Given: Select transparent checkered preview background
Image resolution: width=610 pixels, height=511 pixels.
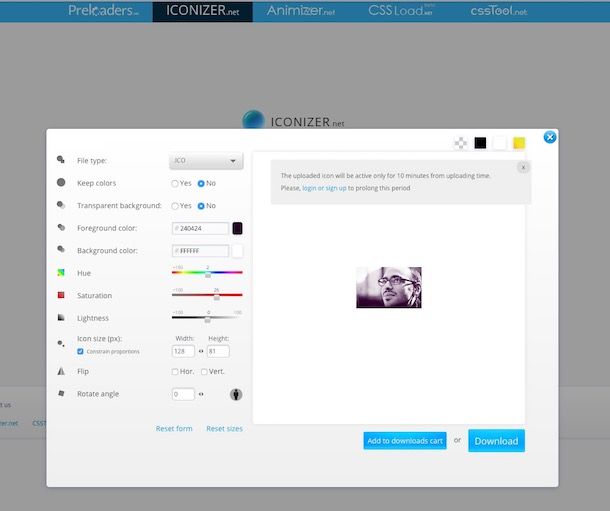Looking at the screenshot, I should click(x=461, y=143).
